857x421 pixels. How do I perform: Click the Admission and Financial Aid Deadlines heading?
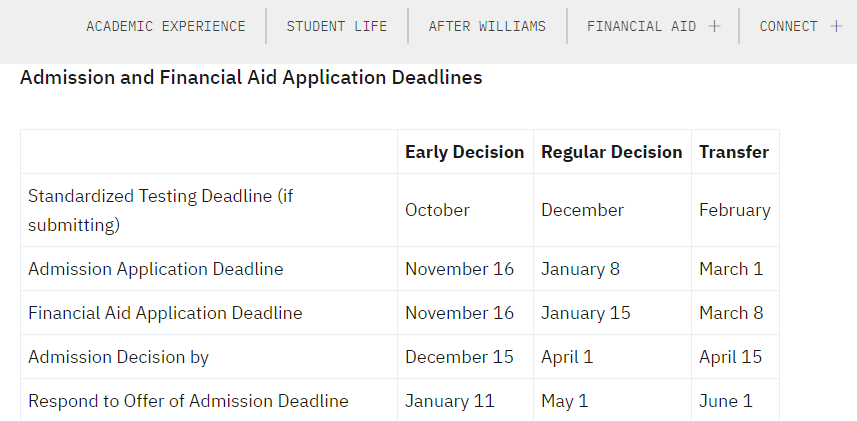click(251, 77)
